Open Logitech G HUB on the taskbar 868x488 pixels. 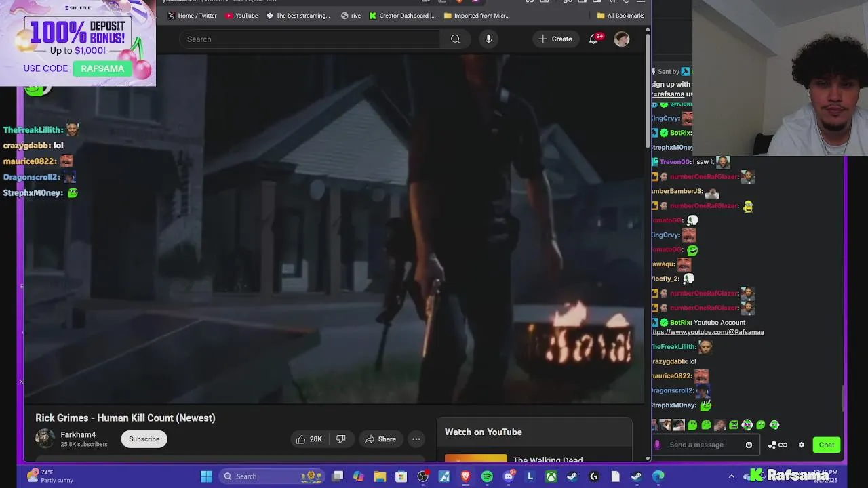point(594,476)
